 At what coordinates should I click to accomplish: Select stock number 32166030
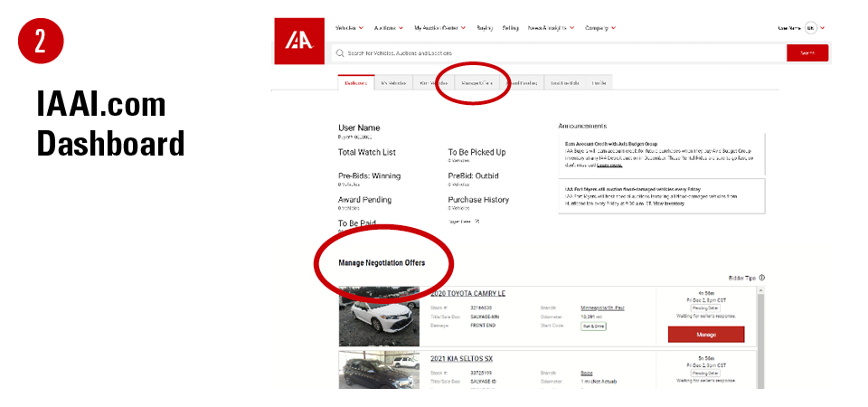tap(480, 308)
